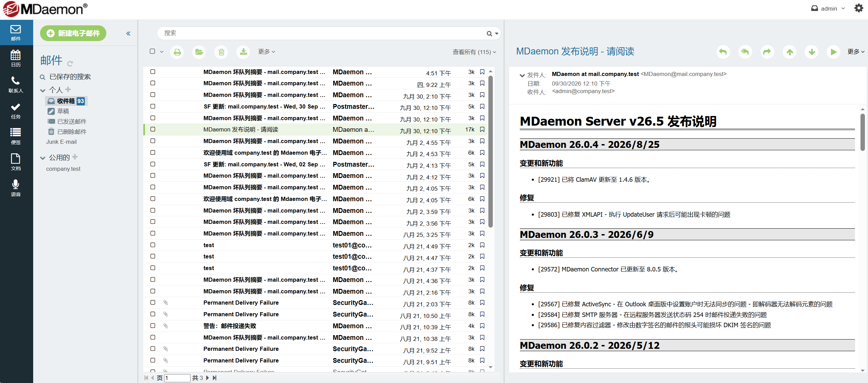
Task: Click the trash delete icon in the toolbar
Action: coord(221,52)
